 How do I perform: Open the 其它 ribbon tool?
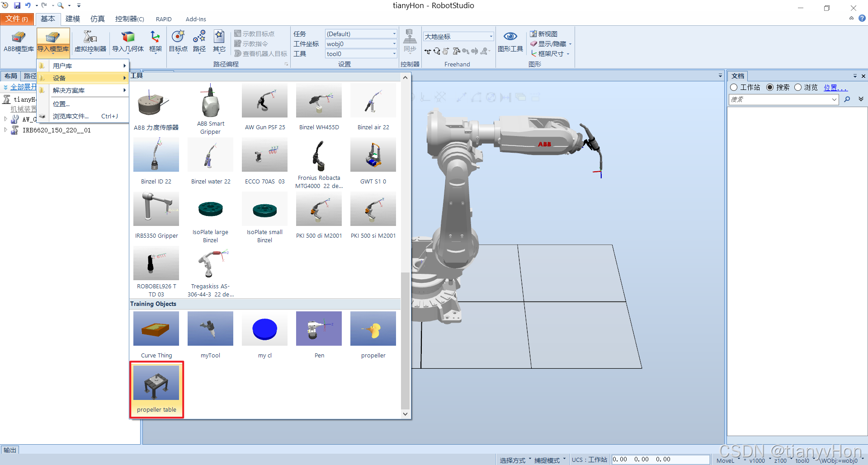click(219, 42)
